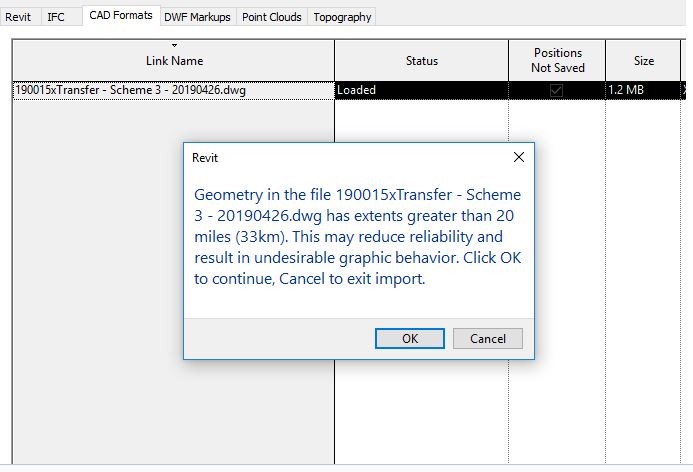Click the Status column header

422,61
